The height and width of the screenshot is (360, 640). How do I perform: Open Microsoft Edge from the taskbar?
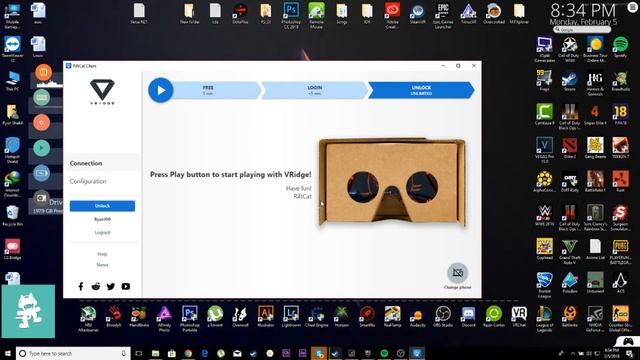[204, 353]
